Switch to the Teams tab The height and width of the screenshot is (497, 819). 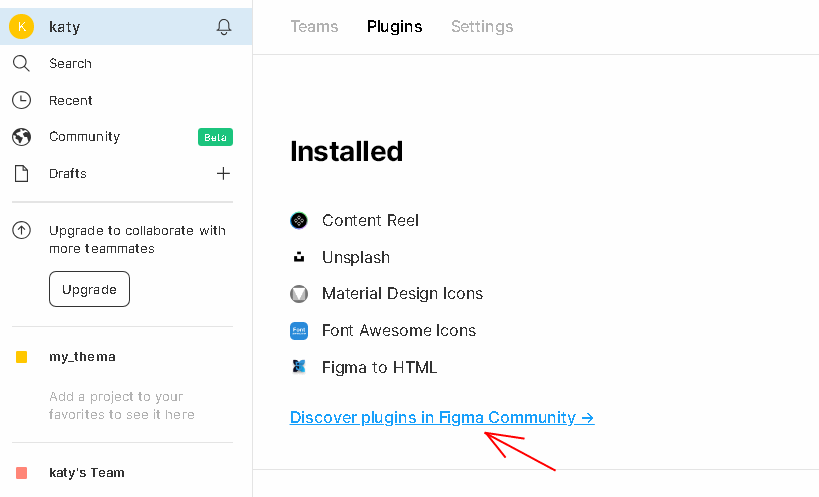point(314,27)
